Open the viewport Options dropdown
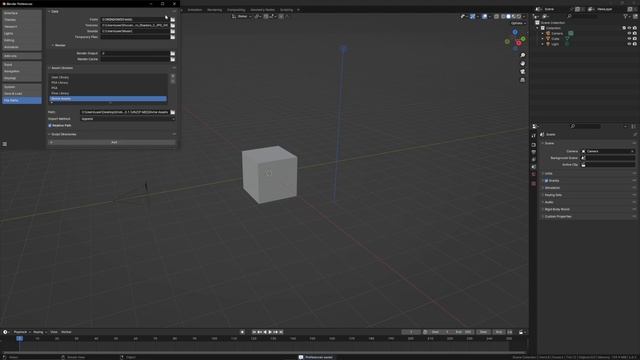 (518, 23)
